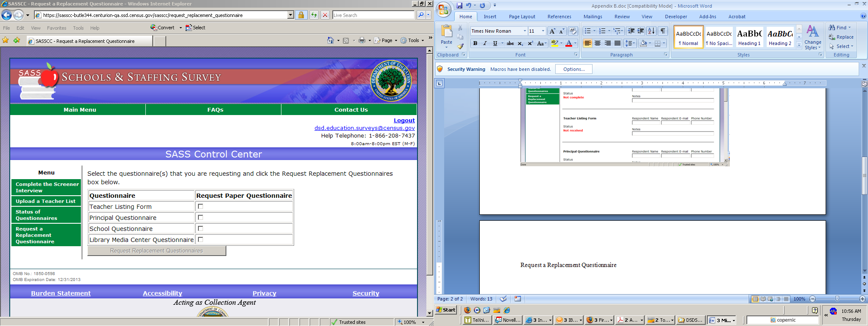Image resolution: width=868 pixels, height=326 pixels.
Task: Justify text alignment in Word
Action: pos(618,43)
